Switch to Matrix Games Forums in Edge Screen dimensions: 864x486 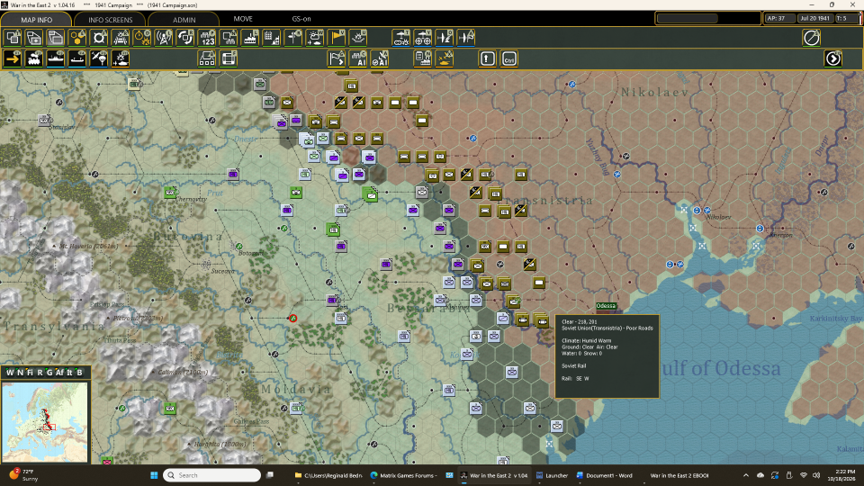[404, 475]
